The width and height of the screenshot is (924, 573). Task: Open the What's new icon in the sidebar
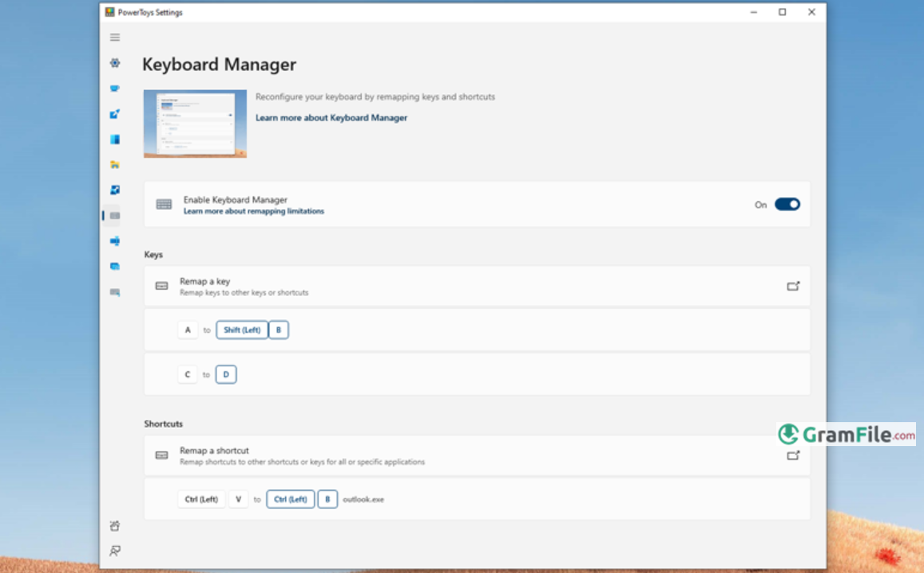tap(115, 526)
